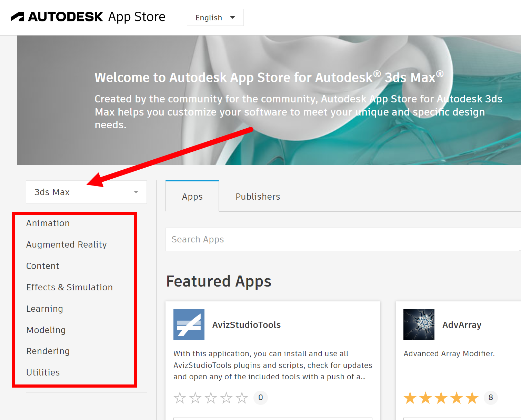
Task: Open the Augmented Reality category
Action: [x=67, y=244]
